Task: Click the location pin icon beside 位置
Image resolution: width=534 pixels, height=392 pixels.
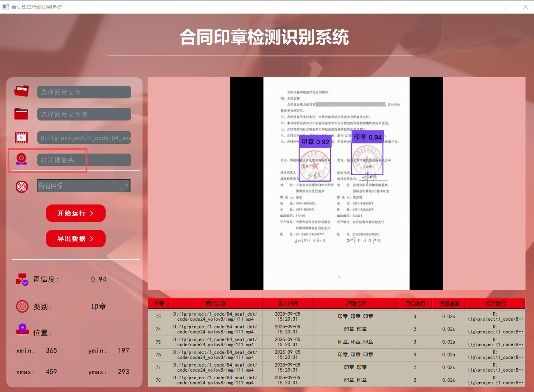Action: 22,330
